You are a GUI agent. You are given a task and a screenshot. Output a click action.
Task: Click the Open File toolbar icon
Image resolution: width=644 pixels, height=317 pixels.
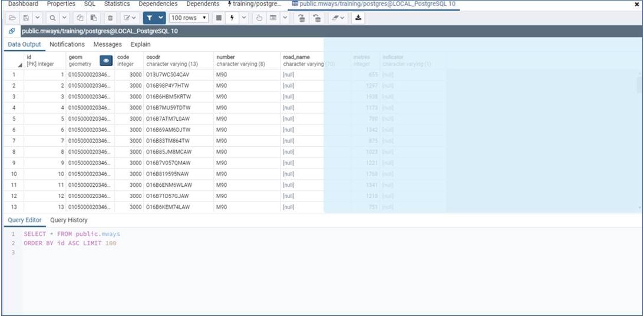pos(12,18)
